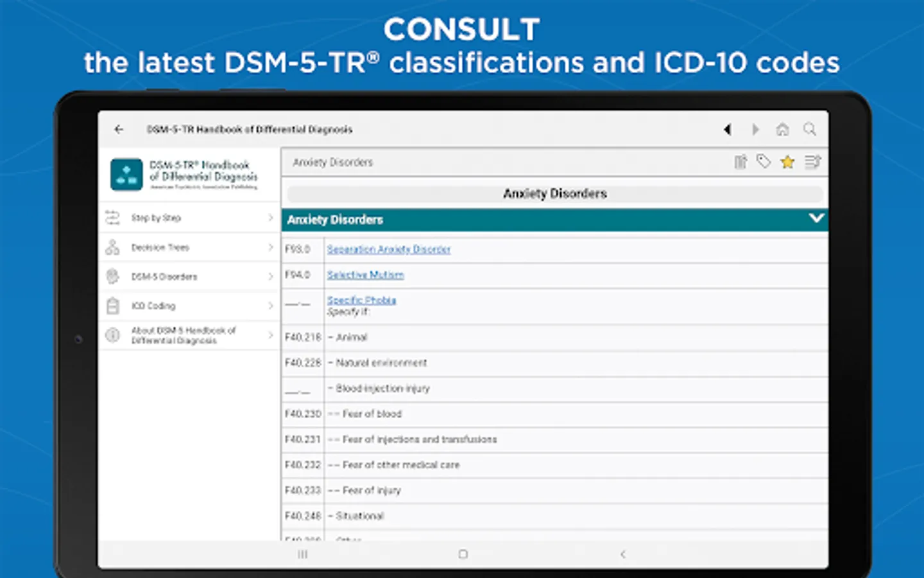The height and width of the screenshot is (578, 924).
Task: Expand DSM-5 Disorders with its chevron
Action: click(x=271, y=277)
